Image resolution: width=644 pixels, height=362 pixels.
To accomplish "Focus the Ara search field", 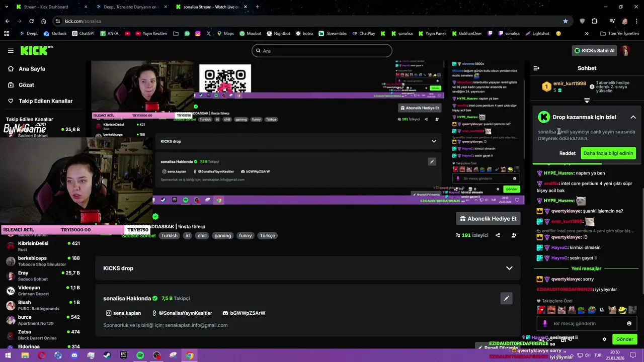I will 322,50.
